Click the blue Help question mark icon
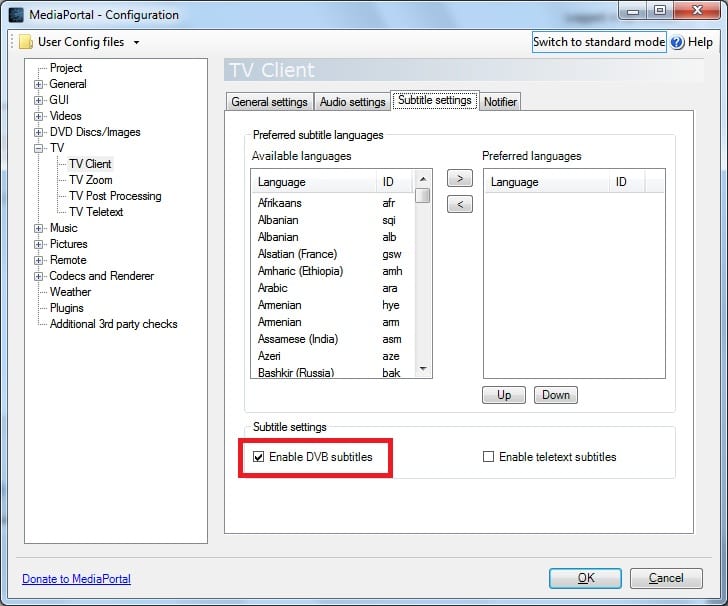Screen dimensions: 728x606 coord(677,42)
